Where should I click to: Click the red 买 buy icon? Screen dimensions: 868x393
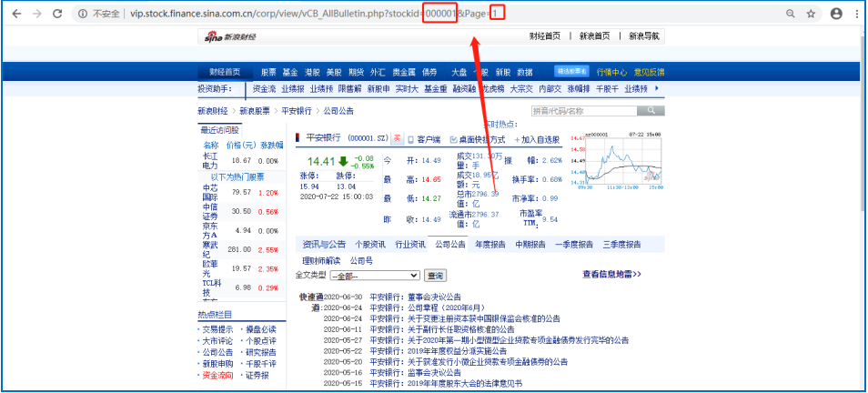click(398, 139)
